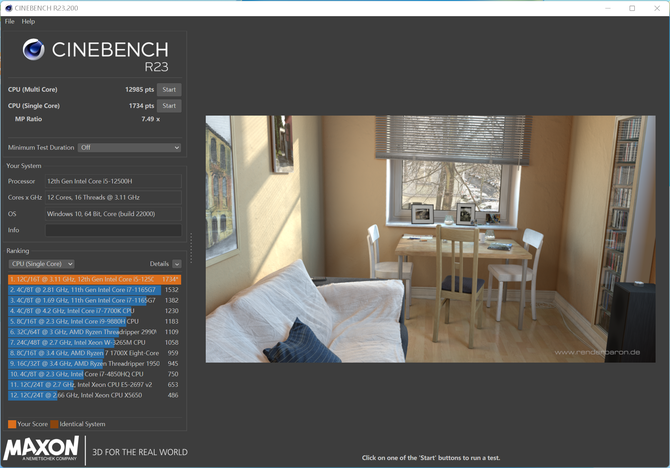Click the MAXON logo
Screen dimensions: 670x468
point(41,448)
